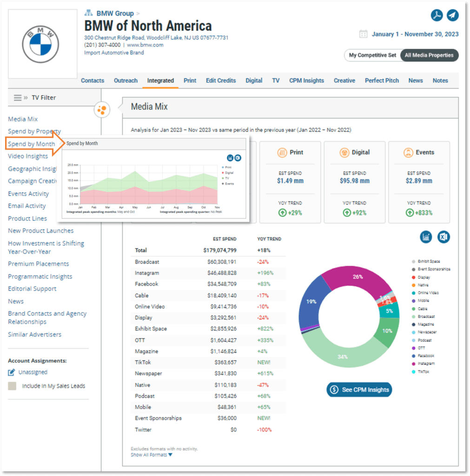The image size is (470, 476).
Task: Toggle TV series in Spend by Month legend
Action: (x=225, y=178)
